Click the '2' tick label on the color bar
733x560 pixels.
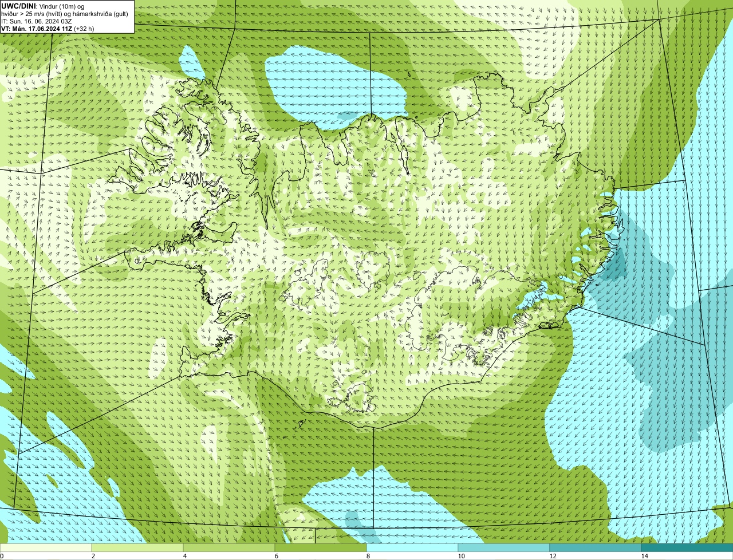coord(93,556)
